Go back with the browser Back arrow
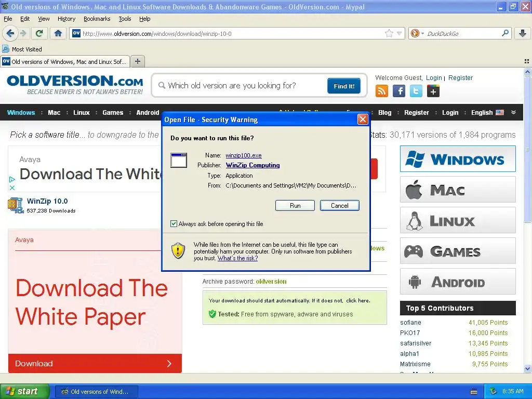 coord(10,33)
